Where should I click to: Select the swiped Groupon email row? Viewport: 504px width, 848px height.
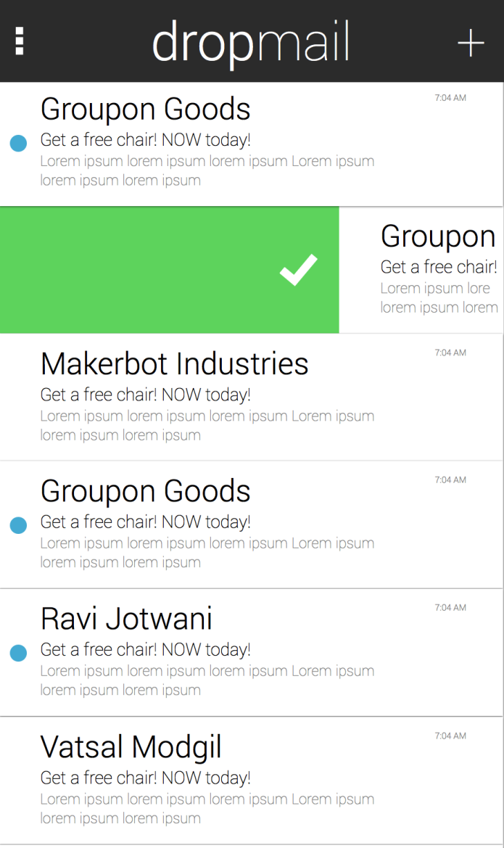coord(421,270)
